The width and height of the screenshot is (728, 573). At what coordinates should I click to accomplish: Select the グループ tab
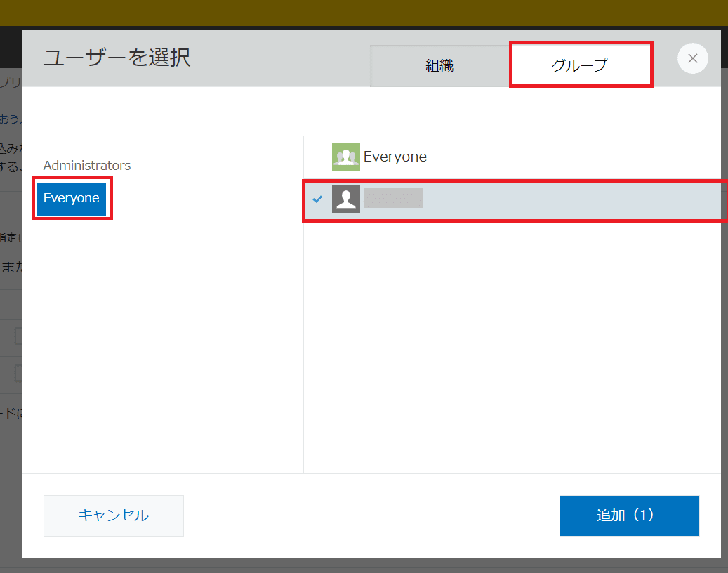point(580,66)
